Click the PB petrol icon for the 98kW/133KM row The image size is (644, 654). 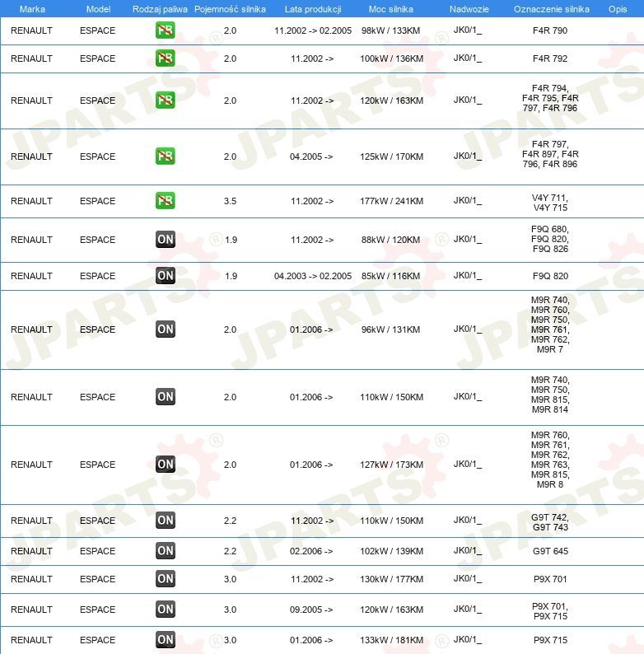[165, 31]
